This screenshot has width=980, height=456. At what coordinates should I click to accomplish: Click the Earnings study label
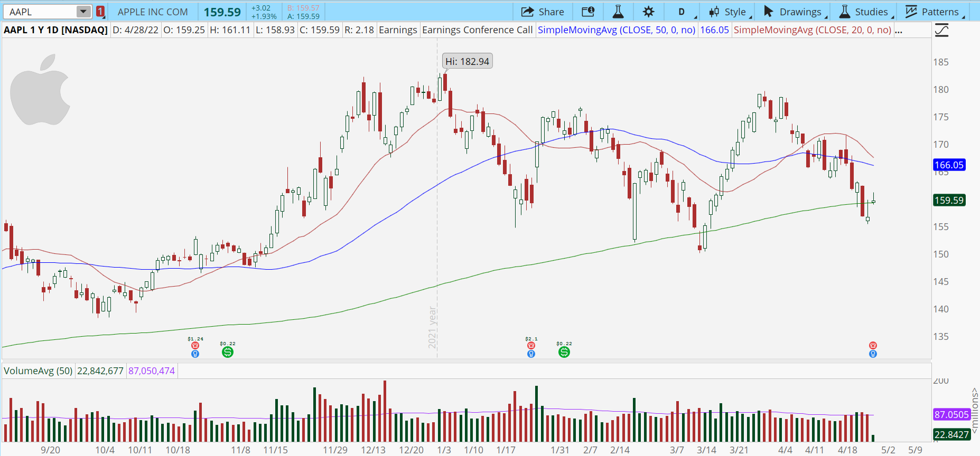(x=398, y=30)
